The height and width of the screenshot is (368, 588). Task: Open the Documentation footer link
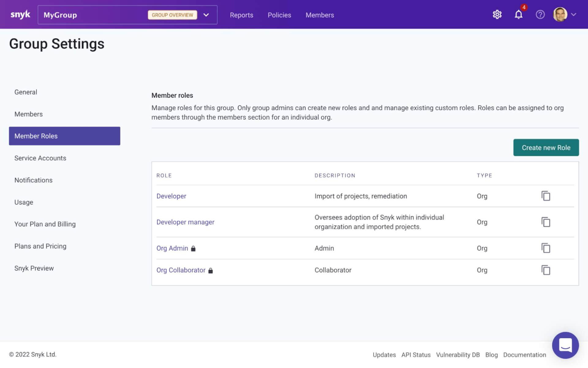point(525,355)
